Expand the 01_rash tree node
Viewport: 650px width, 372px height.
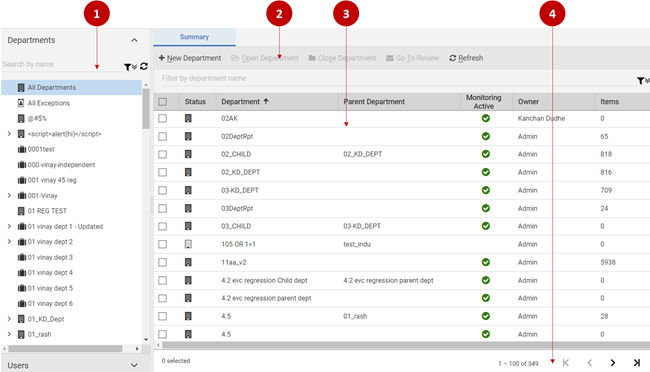pyautogui.click(x=9, y=334)
